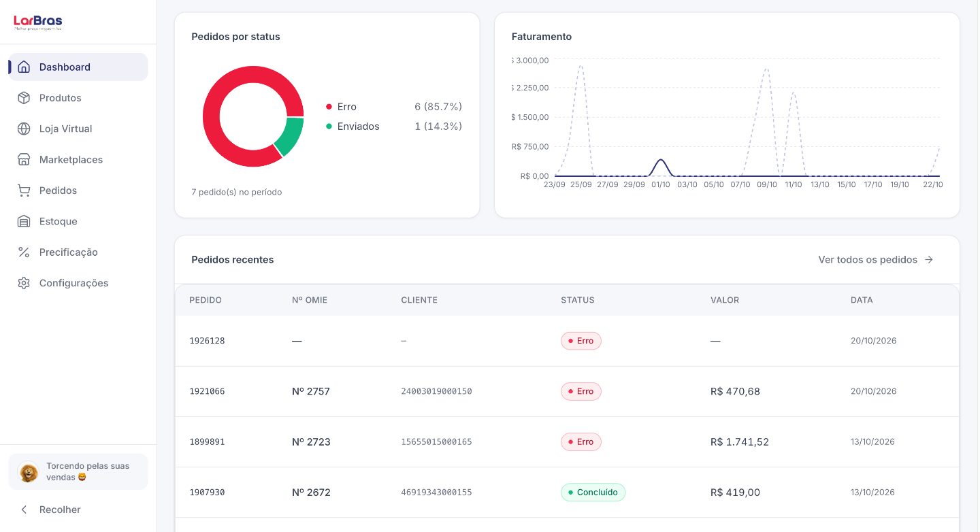Click the value R$ 470,68
The width and height of the screenshot is (980, 532).
735,391
